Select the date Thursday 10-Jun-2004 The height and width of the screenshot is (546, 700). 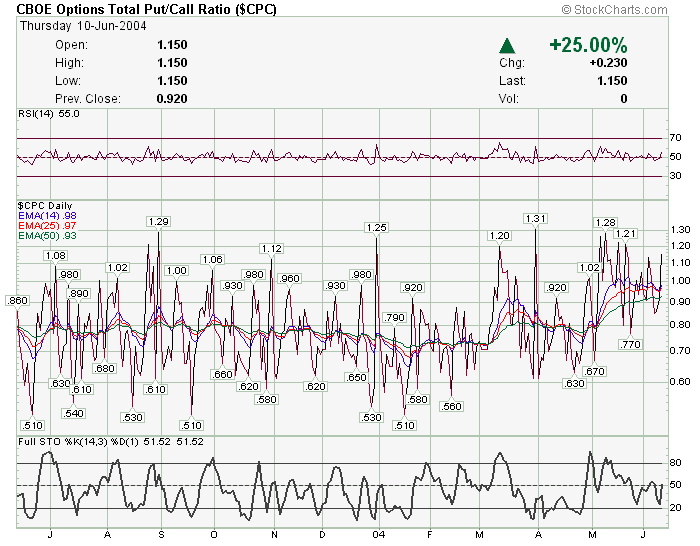pos(83,26)
